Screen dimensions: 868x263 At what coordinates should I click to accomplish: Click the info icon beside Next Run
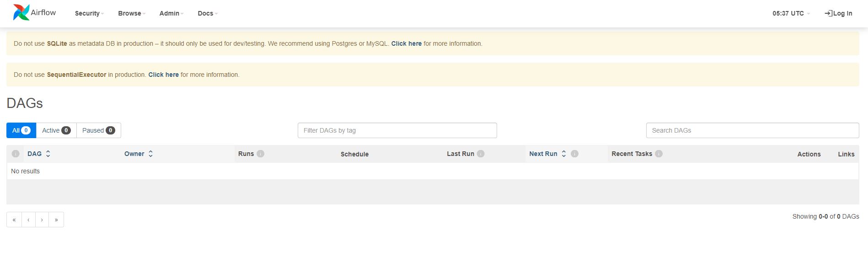click(575, 154)
